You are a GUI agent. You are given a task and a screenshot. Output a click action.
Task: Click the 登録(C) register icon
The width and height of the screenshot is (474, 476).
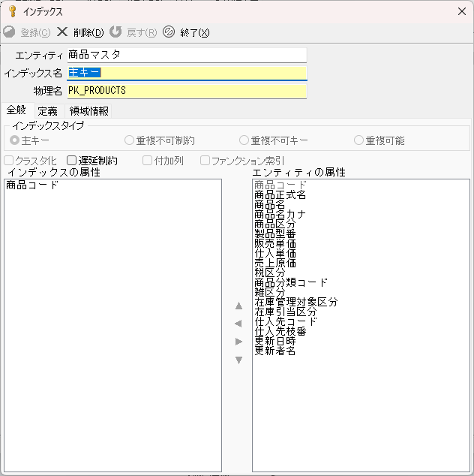9,32
